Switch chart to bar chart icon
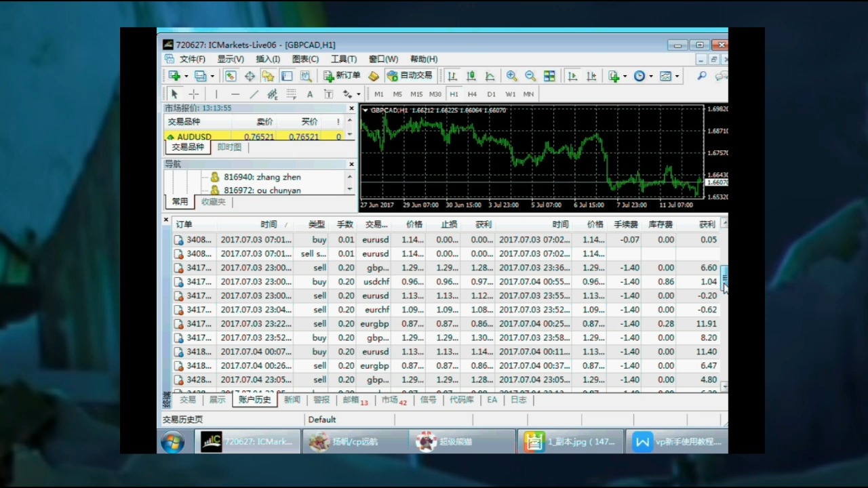This screenshot has width=868, height=488. [x=452, y=76]
